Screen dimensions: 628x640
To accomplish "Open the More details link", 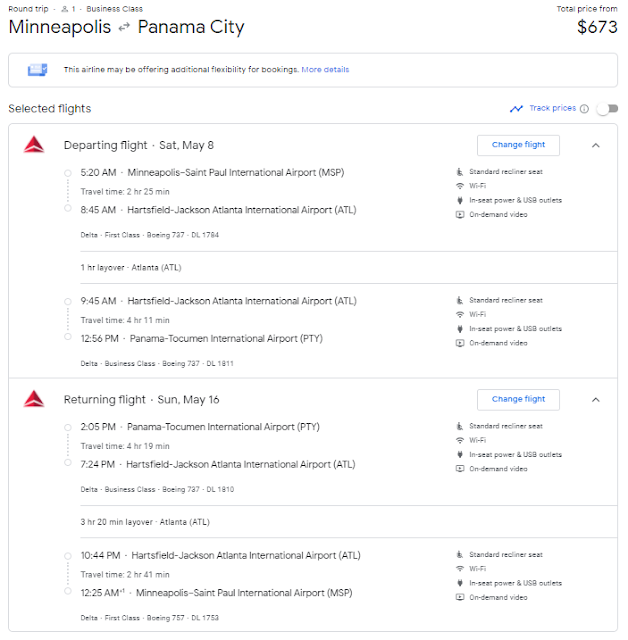I will [x=325, y=70].
